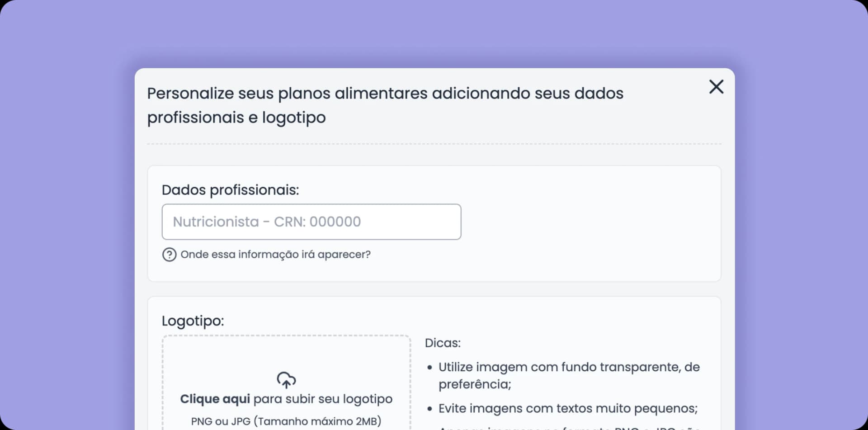Click the X to dismiss the personalization dialog
868x430 pixels.
(716, 87)
